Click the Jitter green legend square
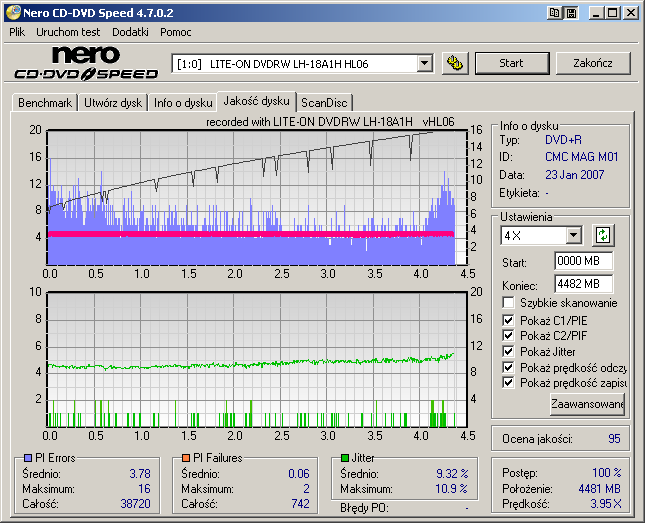This screenshot has height=523, width=645. click(x=345, y=458)
